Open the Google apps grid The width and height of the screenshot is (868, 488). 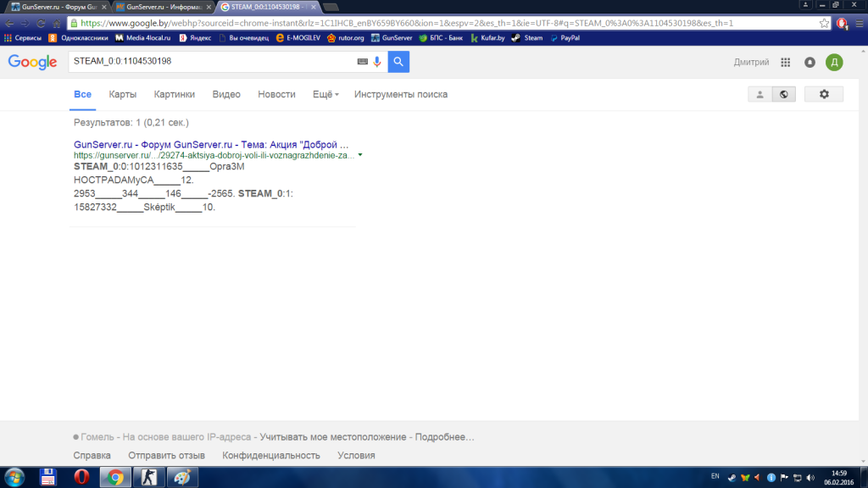[x=786, y=62]
